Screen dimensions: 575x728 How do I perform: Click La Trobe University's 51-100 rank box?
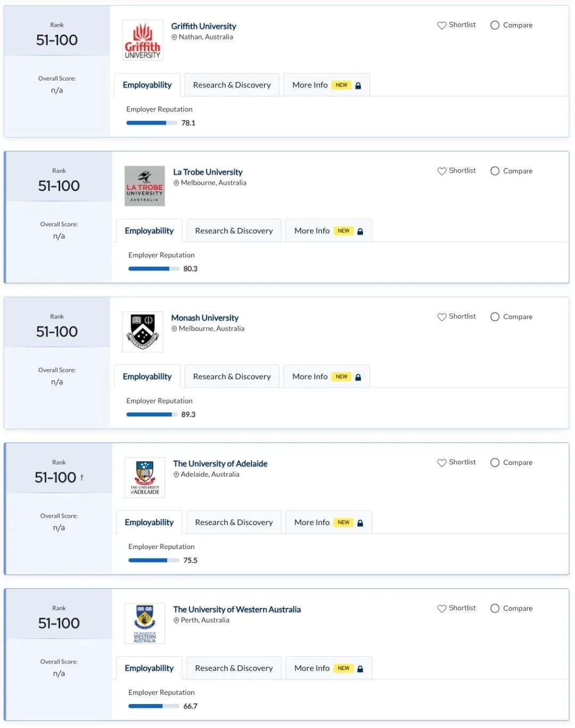[59, 177]
